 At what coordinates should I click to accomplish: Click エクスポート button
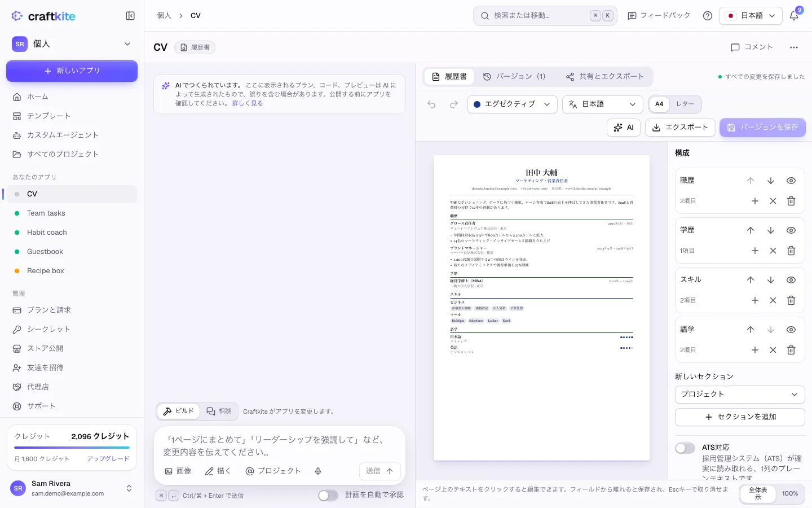pos(680,128)
